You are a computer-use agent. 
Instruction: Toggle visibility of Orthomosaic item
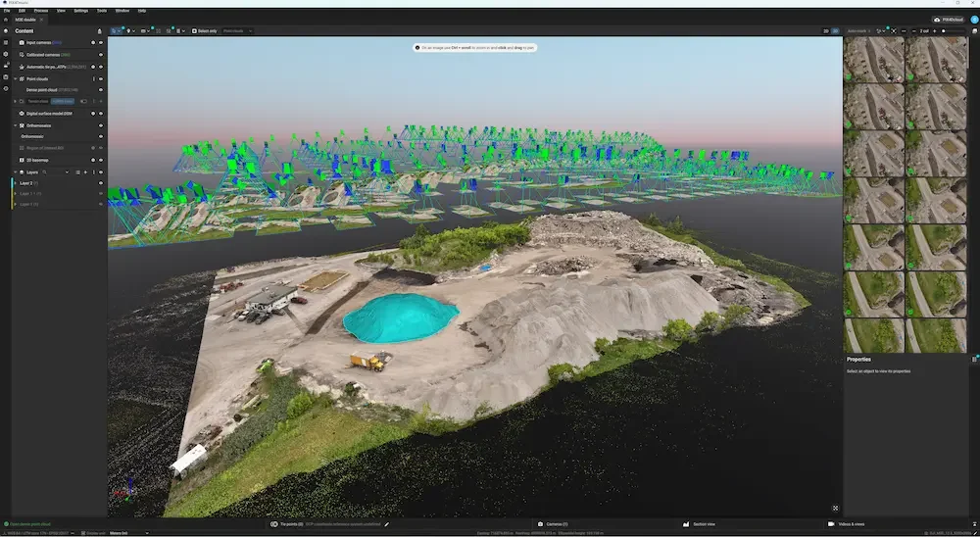[101, 136]
